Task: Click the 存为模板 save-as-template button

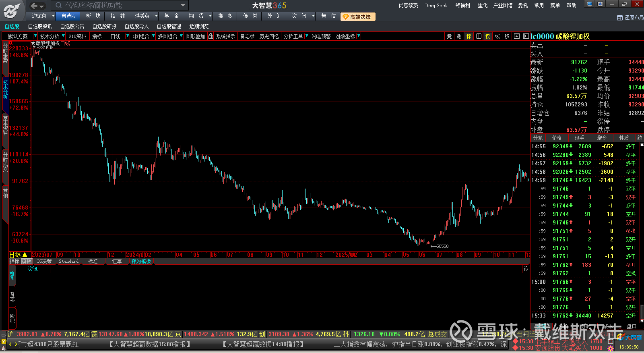Action: pos(141,262)
